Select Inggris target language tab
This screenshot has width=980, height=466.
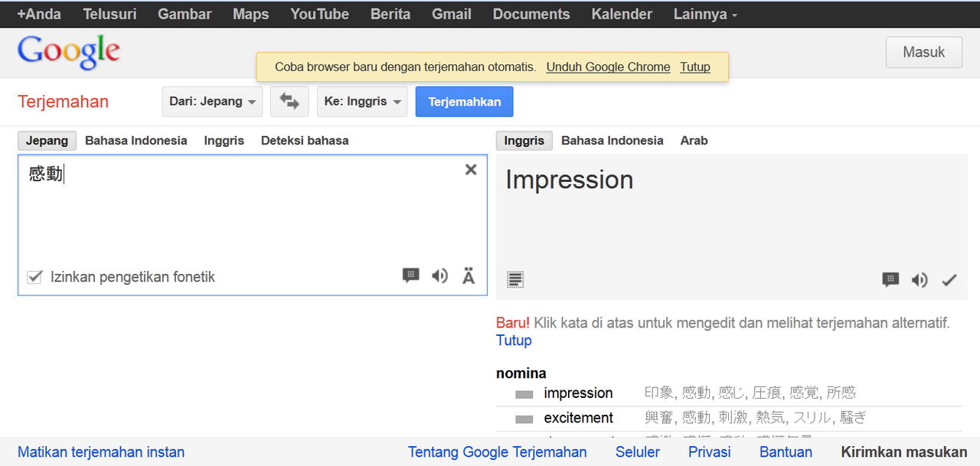pyautogui.click(x=524, y=141)
